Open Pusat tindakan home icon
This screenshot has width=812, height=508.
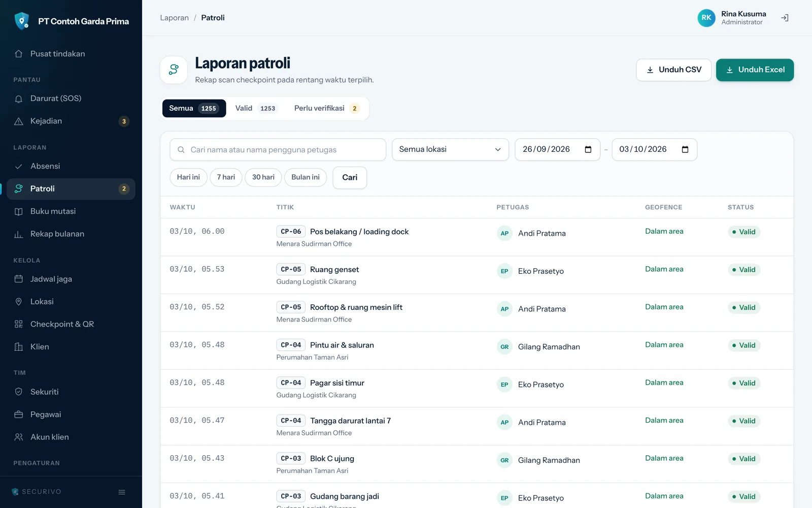point(19,54)
